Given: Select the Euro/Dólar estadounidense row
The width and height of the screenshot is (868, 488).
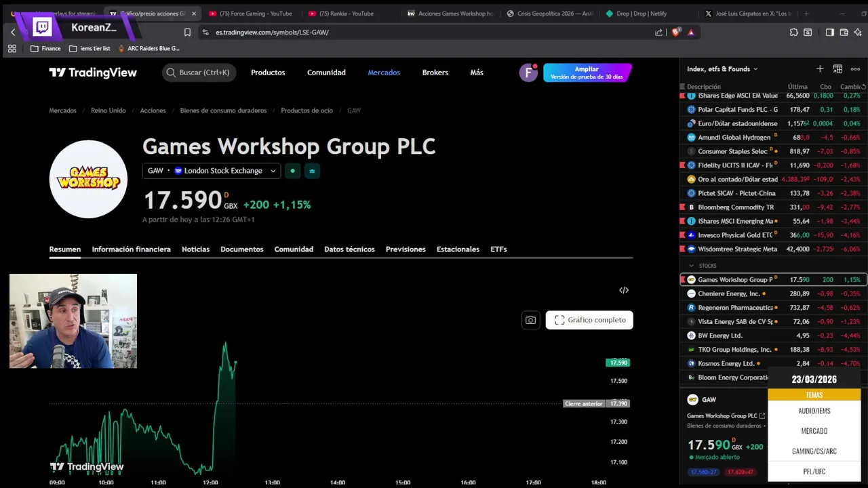Looking at the screenshot, I should point(773,123).
